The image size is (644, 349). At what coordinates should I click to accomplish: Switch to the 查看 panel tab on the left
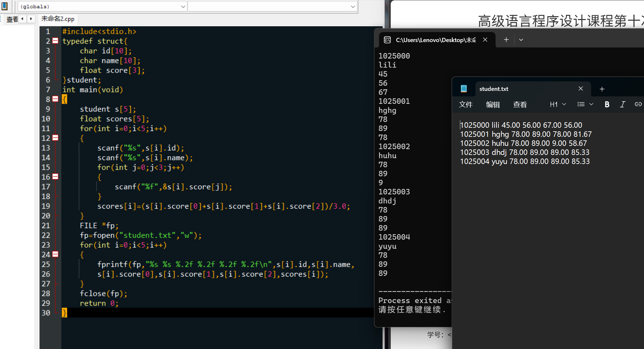pyautogui.click(x=12, y=19)
